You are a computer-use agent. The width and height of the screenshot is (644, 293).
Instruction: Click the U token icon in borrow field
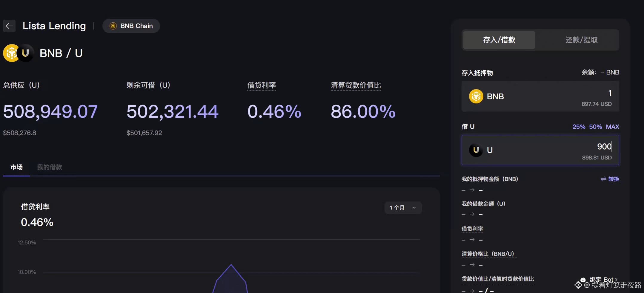476,150
